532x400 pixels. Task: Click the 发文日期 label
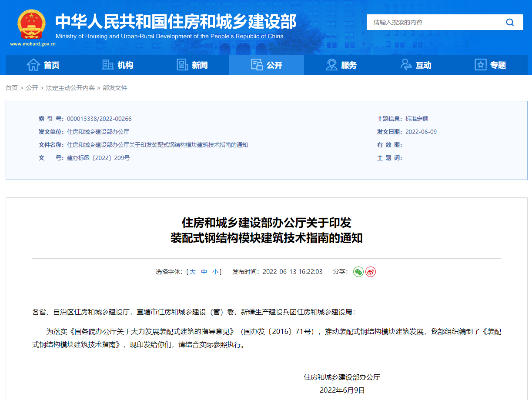[x=390, y=132]
